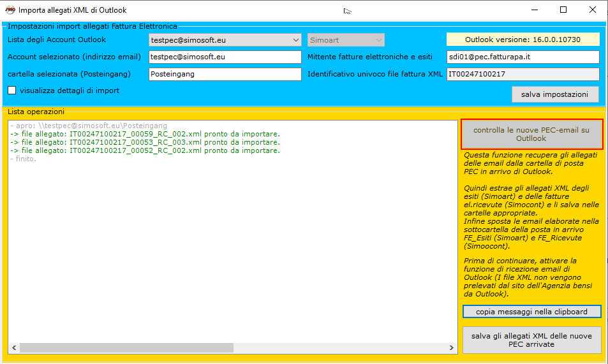Select log line with 00059_RC_002.xml
The width and height of the screenshot is (608, 364).
tap(145, 135)
